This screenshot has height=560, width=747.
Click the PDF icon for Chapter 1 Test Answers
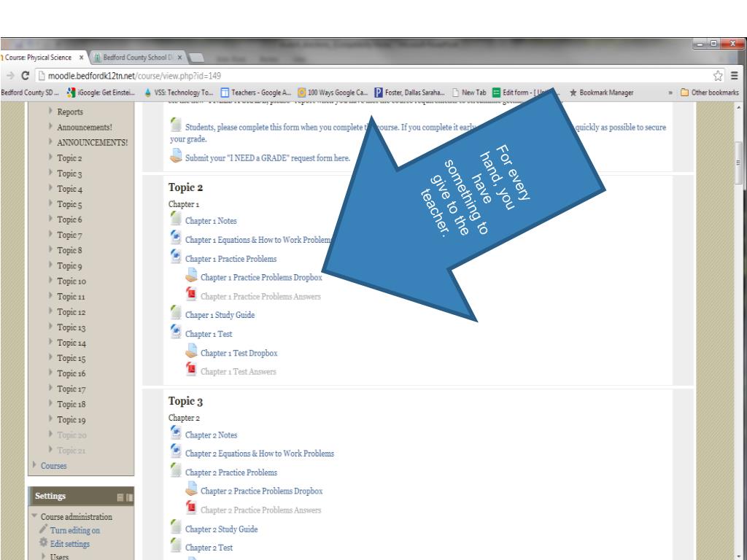point(191,369)
